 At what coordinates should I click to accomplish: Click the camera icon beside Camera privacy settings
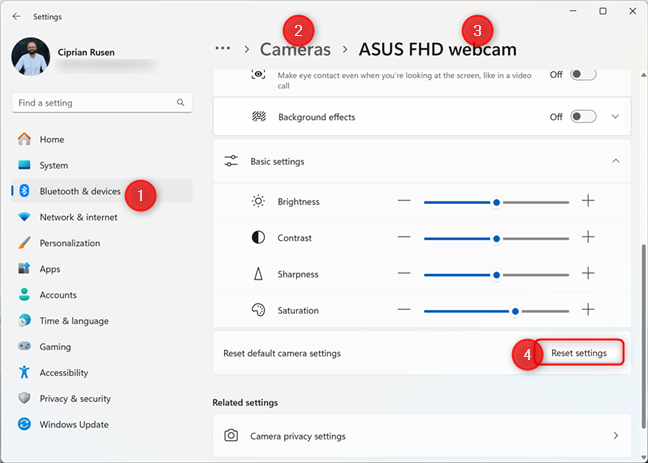(x=231, y=436)
